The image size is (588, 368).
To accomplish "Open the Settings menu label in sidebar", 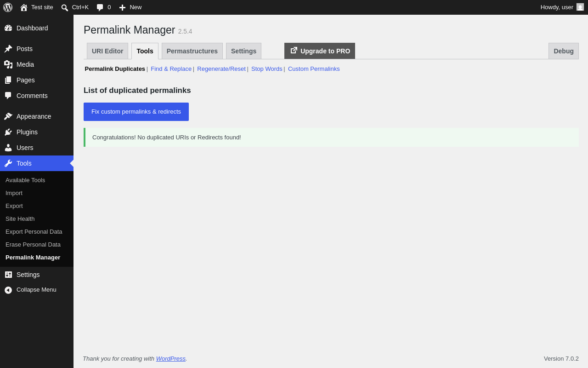I will (28, 275).
